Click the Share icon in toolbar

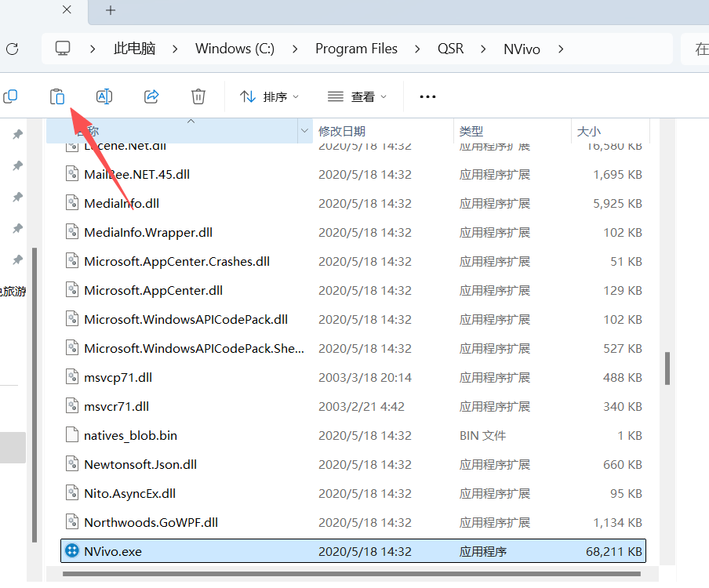click(x=151, y=96)
